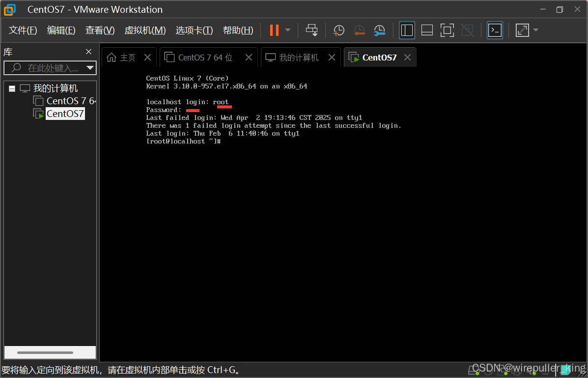Viewport: 588px width, 378px height.
Task: Open the 编辑(E) menu
Action: click(x=61, y=30)
